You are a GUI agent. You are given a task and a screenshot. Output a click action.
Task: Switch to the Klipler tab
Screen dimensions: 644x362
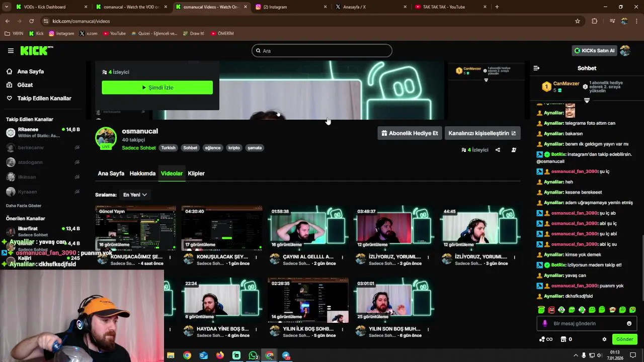[196, 173]
